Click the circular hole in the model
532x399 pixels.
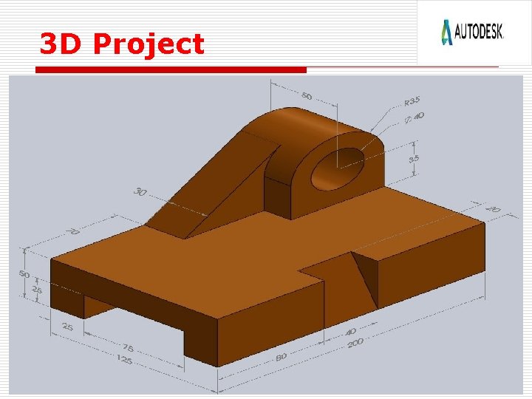338,169
